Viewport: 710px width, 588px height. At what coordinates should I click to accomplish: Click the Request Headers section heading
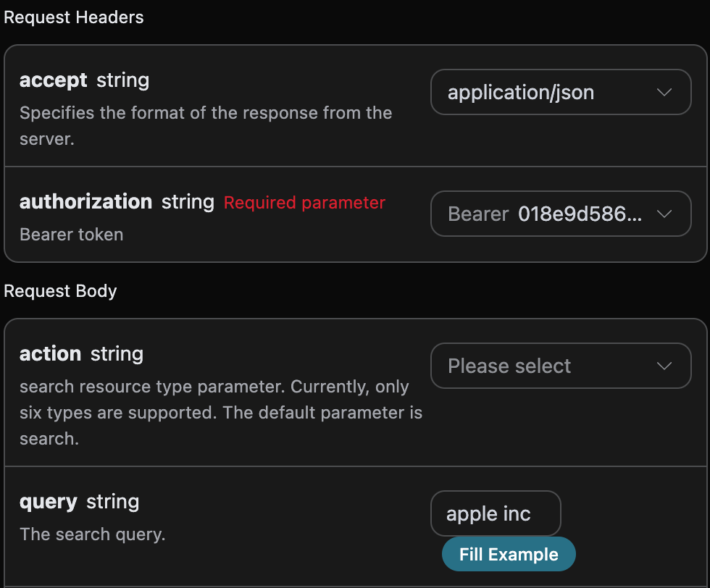[73, 17]
